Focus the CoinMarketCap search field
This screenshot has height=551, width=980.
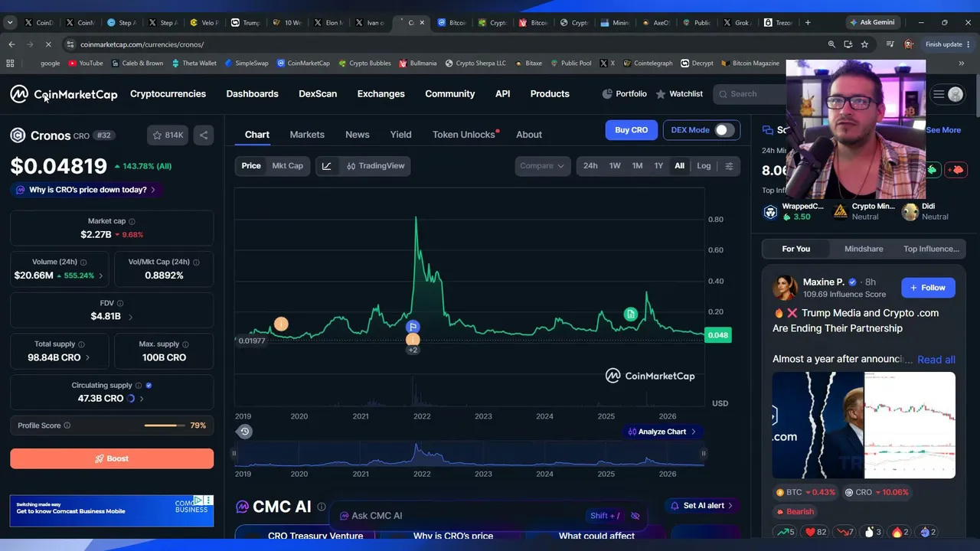[750, 94]
